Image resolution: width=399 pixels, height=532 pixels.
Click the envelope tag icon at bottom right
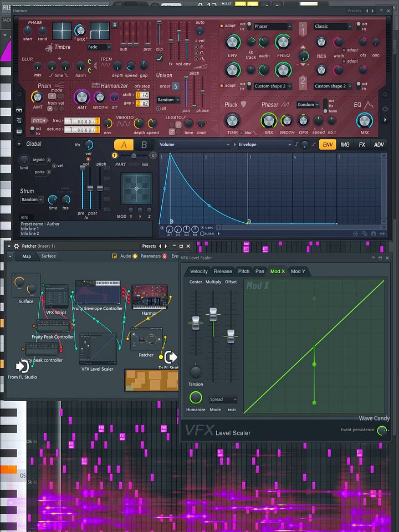pyautogui.click(x=365, y=233)
